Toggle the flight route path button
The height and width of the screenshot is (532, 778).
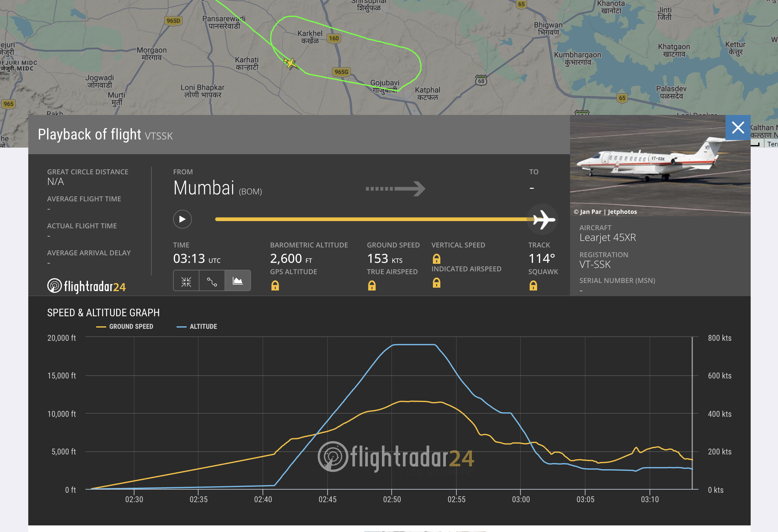(x=212, y=281)
